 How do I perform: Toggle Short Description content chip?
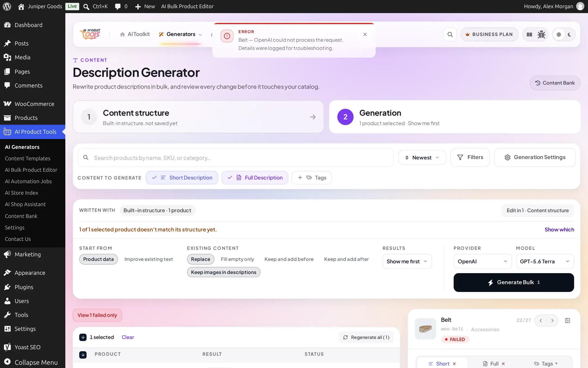pos(182,178)
